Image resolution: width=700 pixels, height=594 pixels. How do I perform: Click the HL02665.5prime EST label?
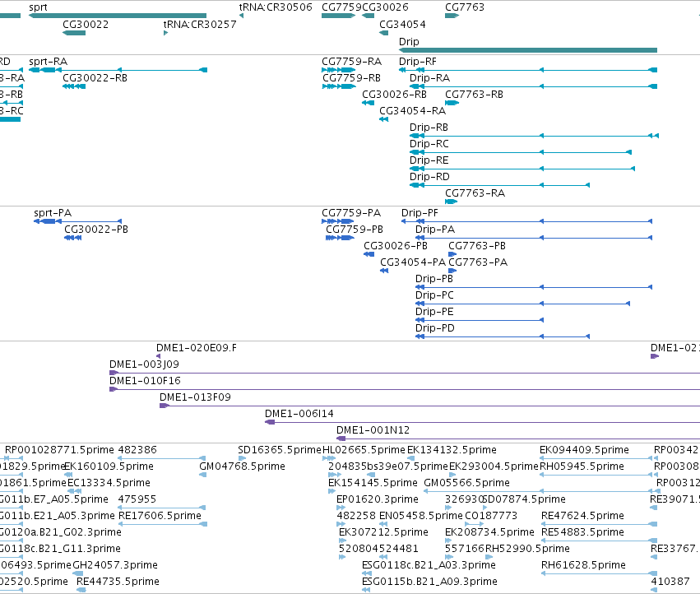point(364,449)
